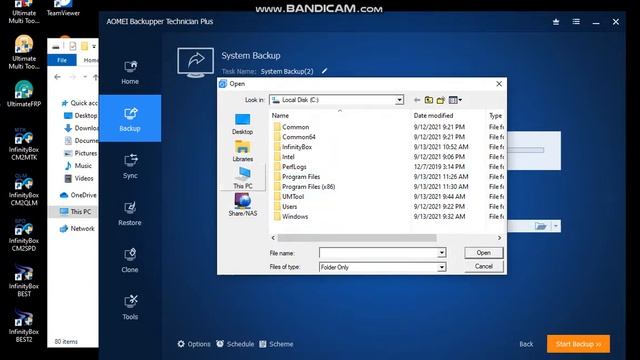640x360 pixels.
Task: Select the Program Files folder
Action: click(301, 177)
